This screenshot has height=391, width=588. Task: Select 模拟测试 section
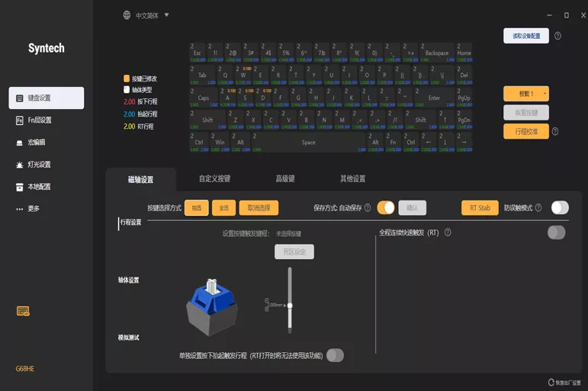129,338
